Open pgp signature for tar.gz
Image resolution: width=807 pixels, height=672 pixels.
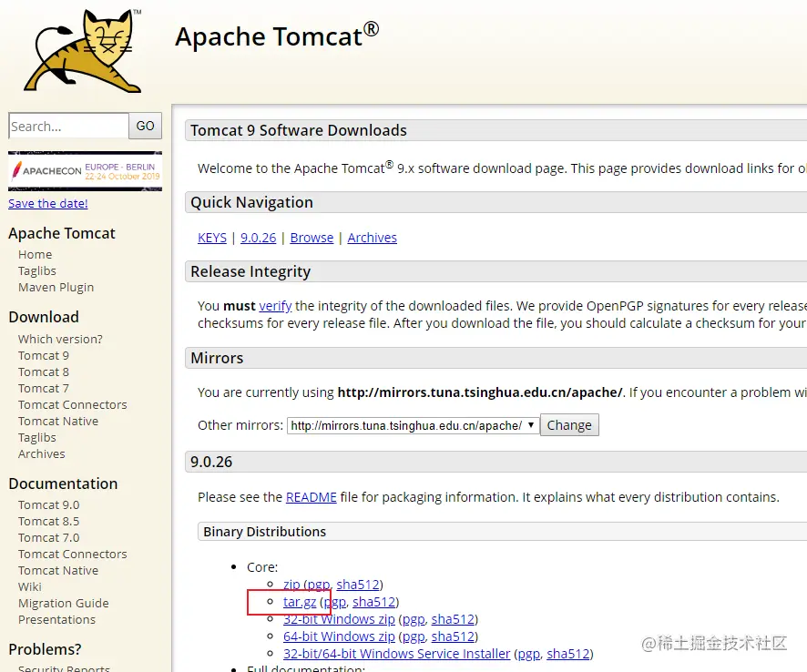(334, 603)
